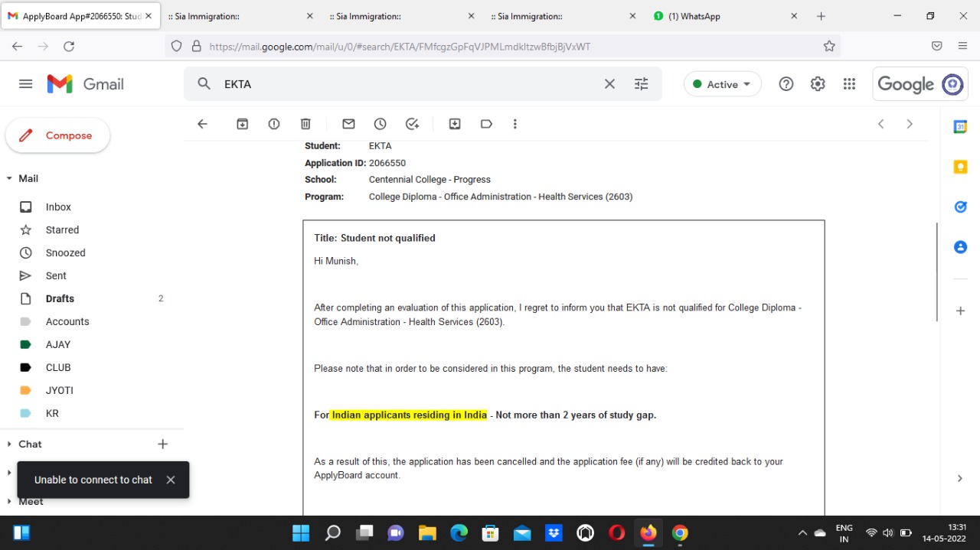Hide the side panel chevron
The height and width of the screenshot is (550, 980).
(x=960, y=478)
